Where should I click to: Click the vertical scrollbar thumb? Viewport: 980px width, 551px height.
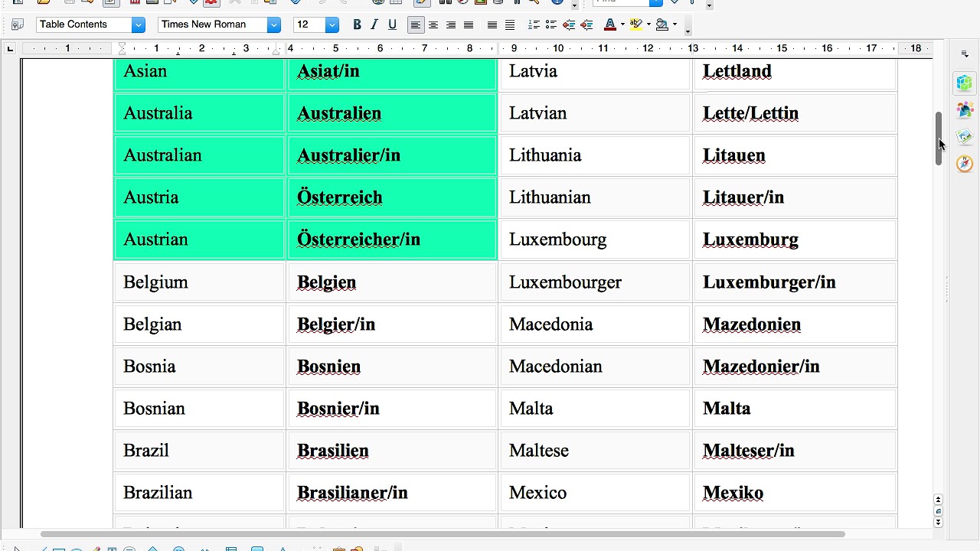point(939,138)
